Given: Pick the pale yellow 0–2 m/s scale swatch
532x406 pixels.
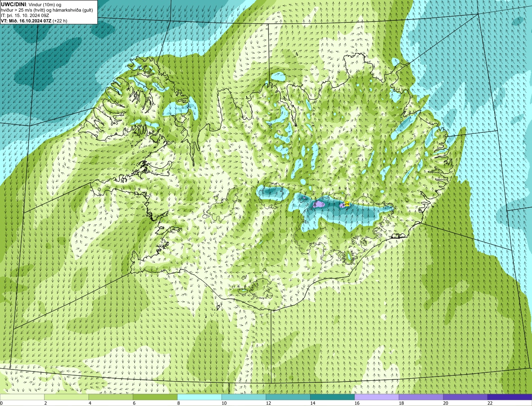Looking at the screenshot, I should 22,397.
